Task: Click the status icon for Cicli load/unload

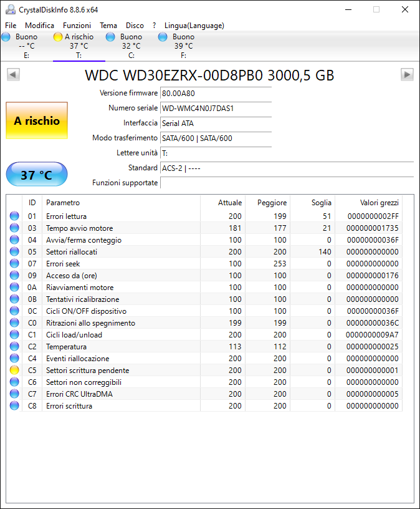Action: tap(14, 334)
